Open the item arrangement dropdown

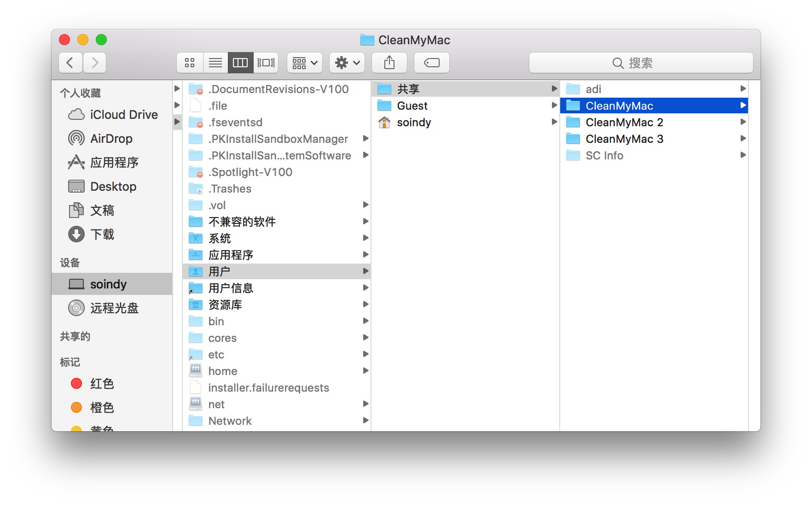point(305,63)
